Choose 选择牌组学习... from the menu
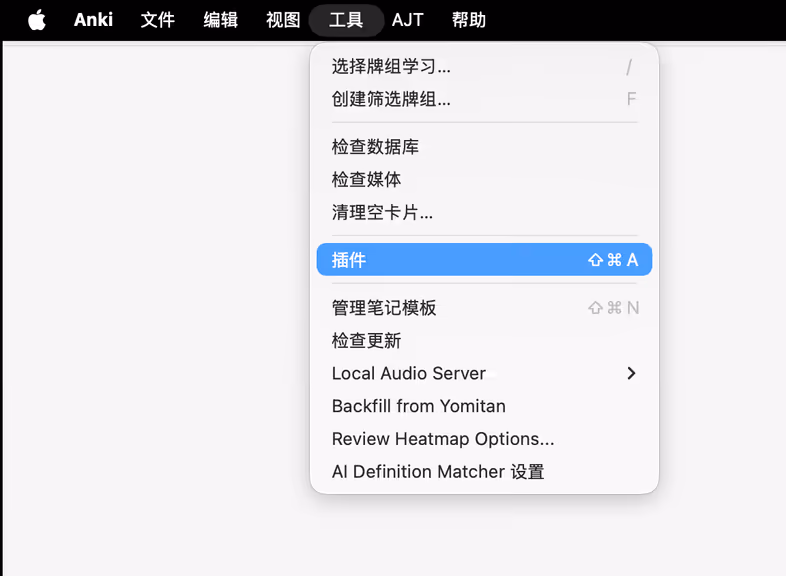Screen dimensions: 786x576 click(x=484, y=66)
